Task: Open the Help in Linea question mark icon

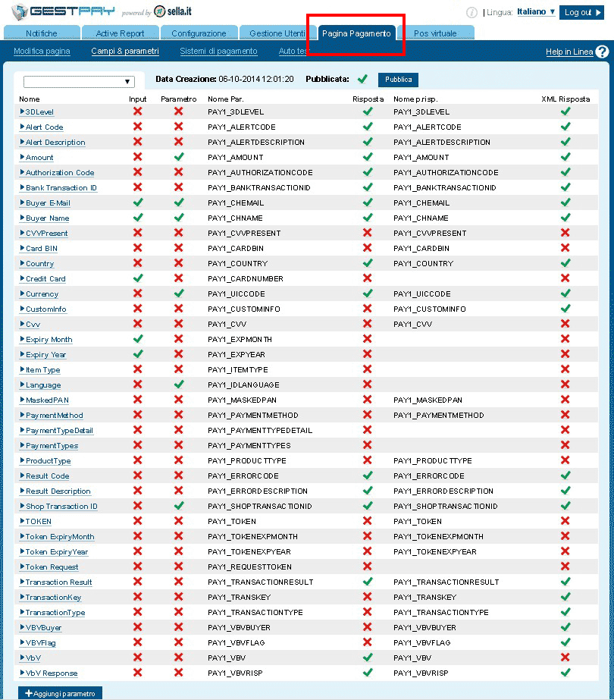Action: [602, 52]
